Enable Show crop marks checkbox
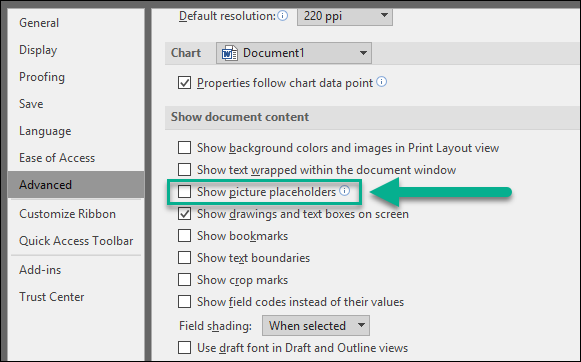Viewport: 581px width, 362px height. (185, 280)
